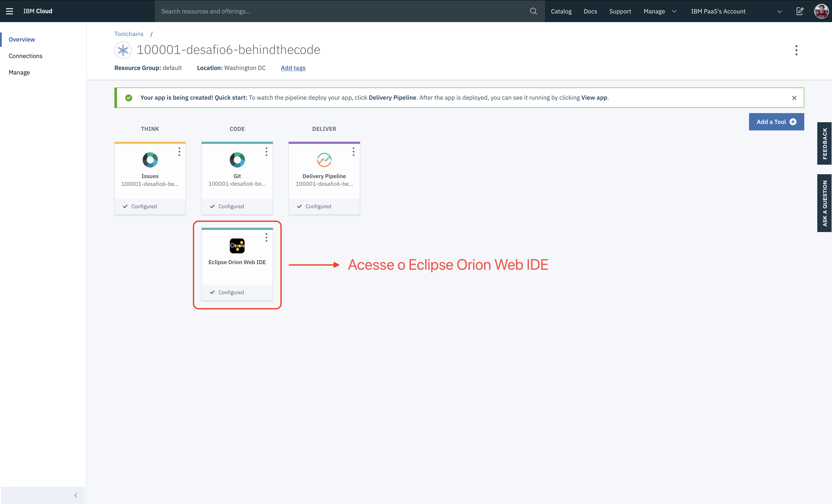Image resolution: width=832 pixels, height=504 pixels.
Task: Focus the search resources and offerings field
Action: point(338,11)
